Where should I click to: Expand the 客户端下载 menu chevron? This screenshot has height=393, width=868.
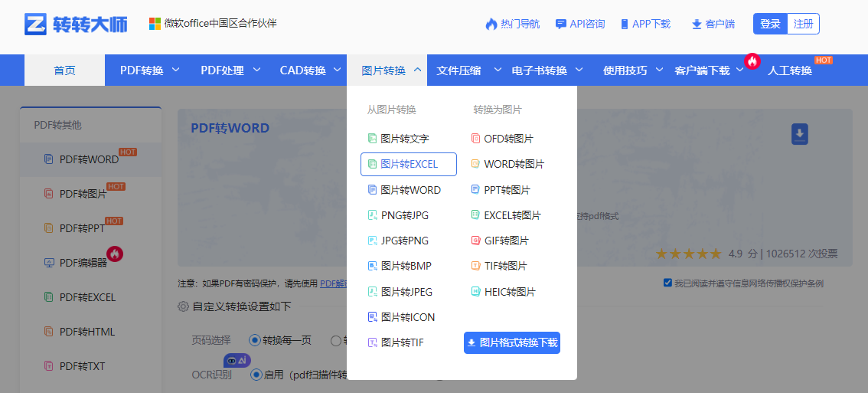(740, 70)
